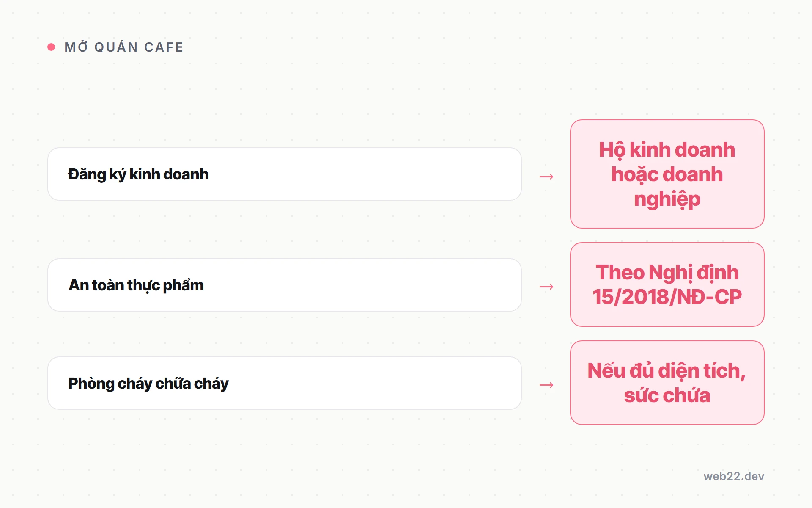Click the sức chứa line of text

[x=667, y=395]
